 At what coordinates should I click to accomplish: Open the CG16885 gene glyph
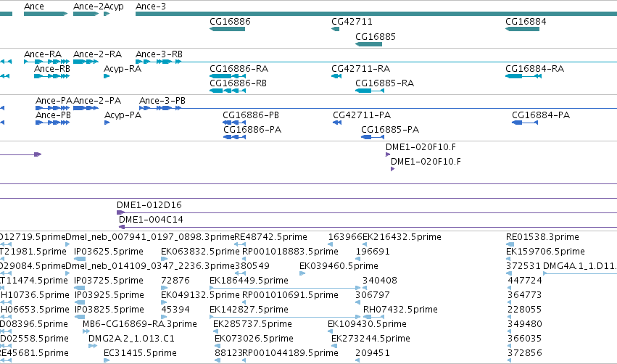[369, 44]
